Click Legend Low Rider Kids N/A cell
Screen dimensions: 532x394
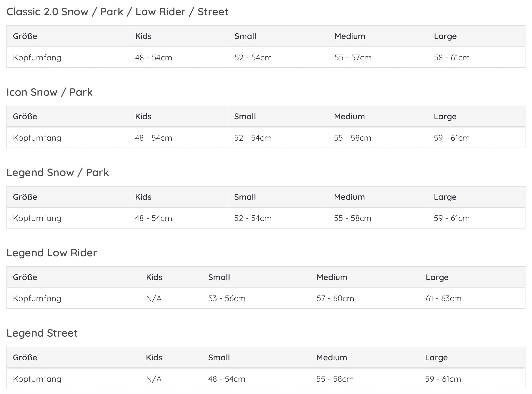pos(154,298)
